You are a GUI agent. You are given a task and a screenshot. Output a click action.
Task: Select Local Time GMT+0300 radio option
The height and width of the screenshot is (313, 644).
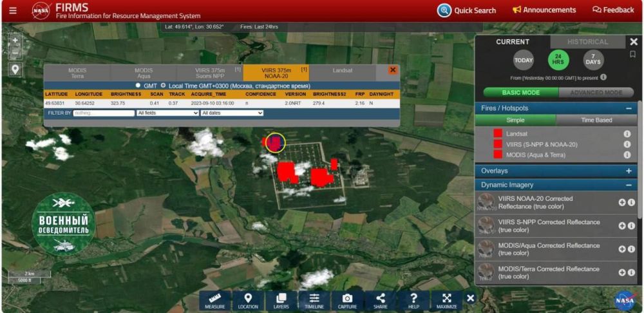pyautogui.click(x=163, y=85)
